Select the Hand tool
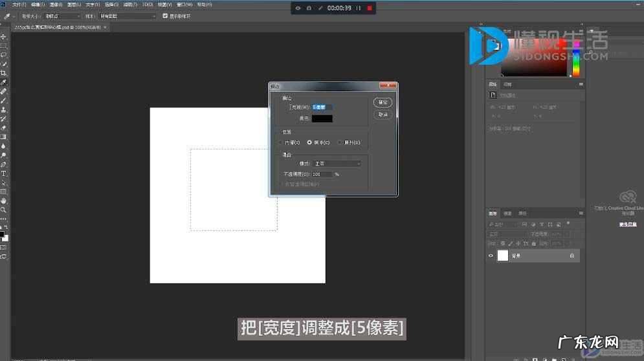Image resolution: width=644 pixels, height=361 pixels. (x=4, y=201)
